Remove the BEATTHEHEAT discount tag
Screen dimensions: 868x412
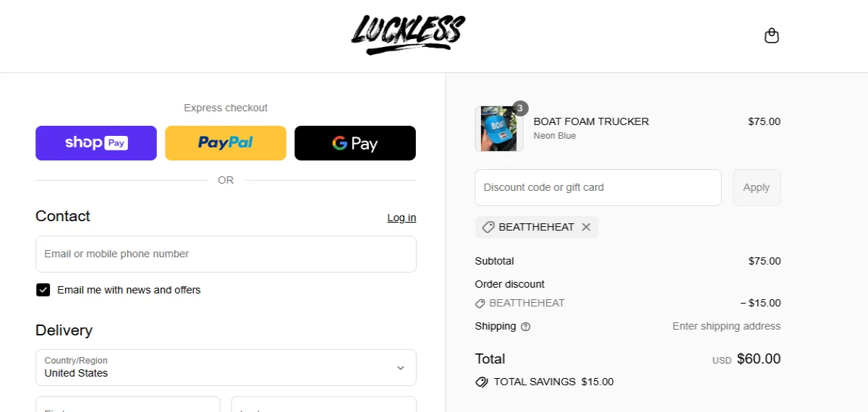586,227
